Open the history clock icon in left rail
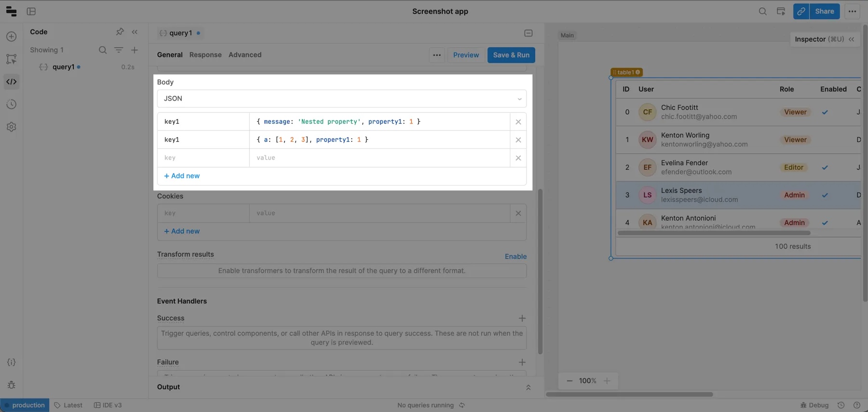Image resolution: width=868 pixels, height=412 pixels. click(x=12, y=104)
